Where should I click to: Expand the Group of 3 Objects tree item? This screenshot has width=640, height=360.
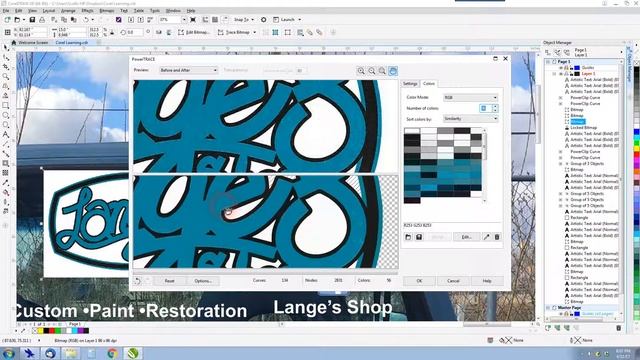tap(560, 164)
